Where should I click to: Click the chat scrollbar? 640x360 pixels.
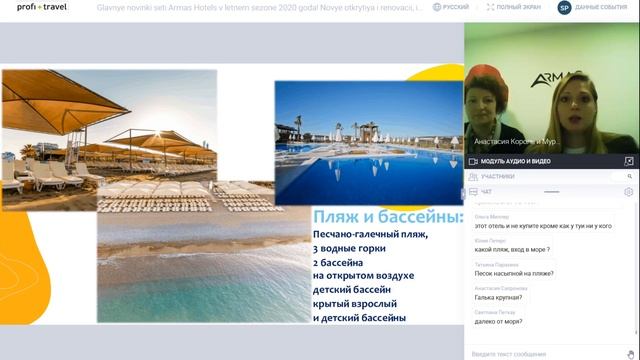click(636, 269)
